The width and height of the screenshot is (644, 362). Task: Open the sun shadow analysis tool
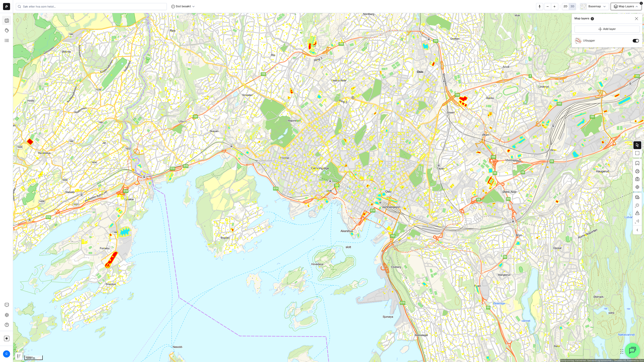pos(637,205)
